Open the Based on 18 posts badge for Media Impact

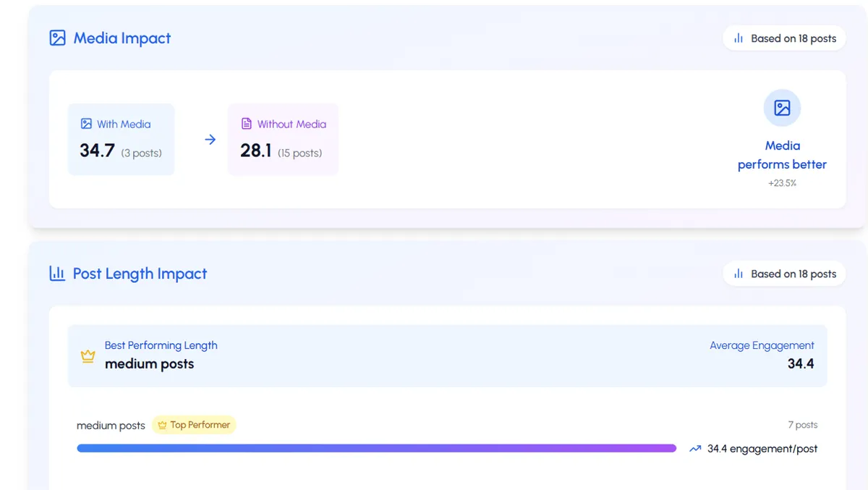(x=784, y=38)
